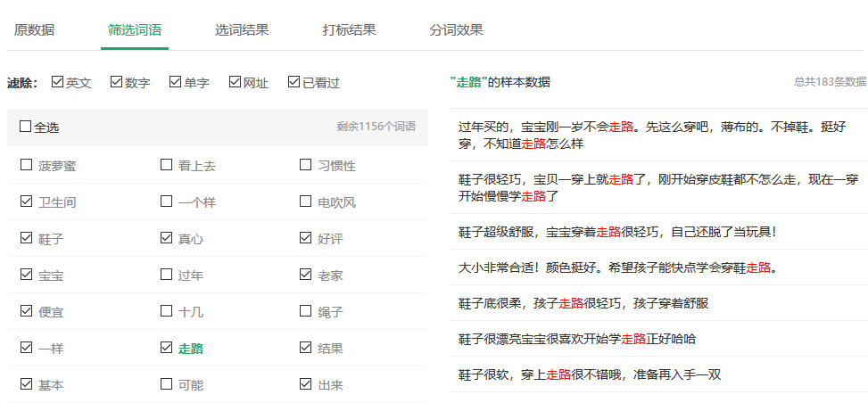The height and width of the screenshot is (403, 868).
Task: Select the 习惯性 checkbox
Action: (306, 164)
